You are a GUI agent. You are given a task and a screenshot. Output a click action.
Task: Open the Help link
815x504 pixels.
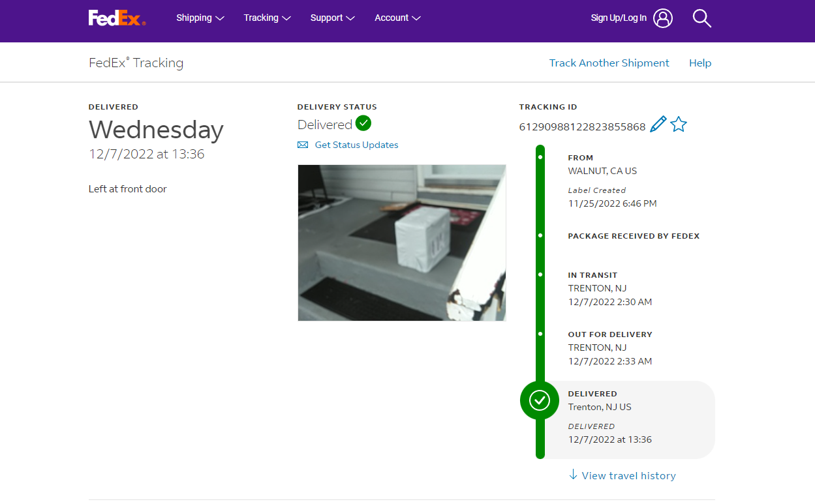tap(700, 63)
